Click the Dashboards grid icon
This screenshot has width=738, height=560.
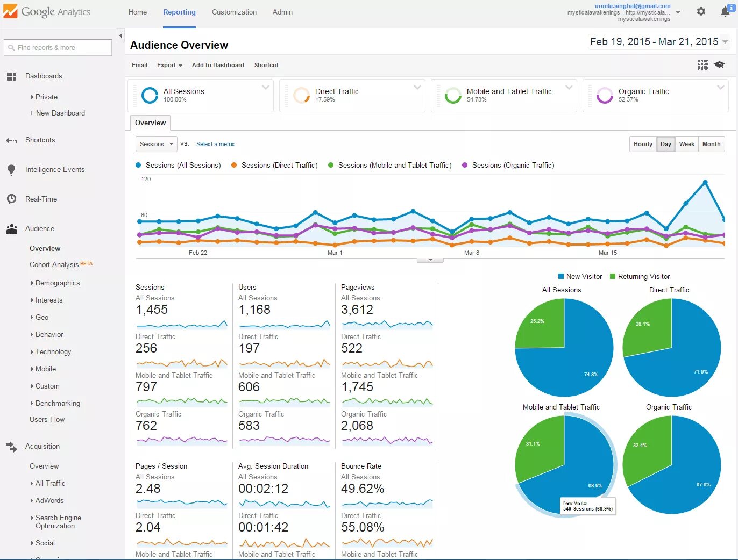11,76
